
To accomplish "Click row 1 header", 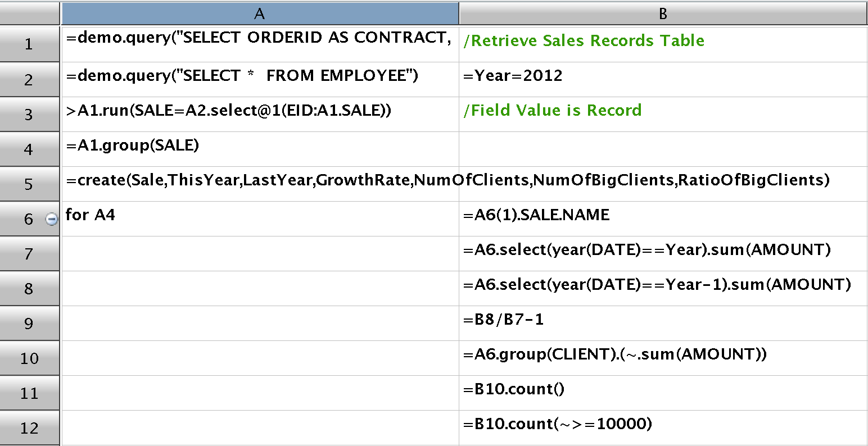I will pos(29,44).
